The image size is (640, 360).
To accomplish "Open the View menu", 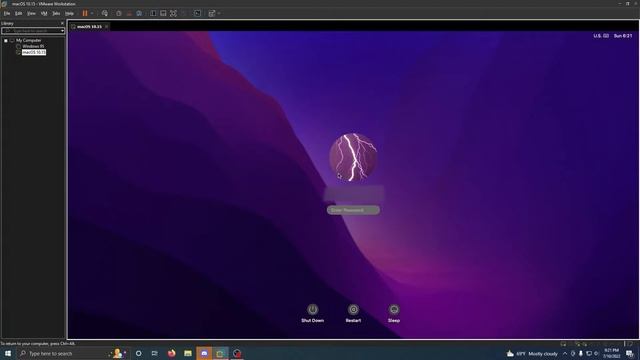I will [x=31, y=13].
